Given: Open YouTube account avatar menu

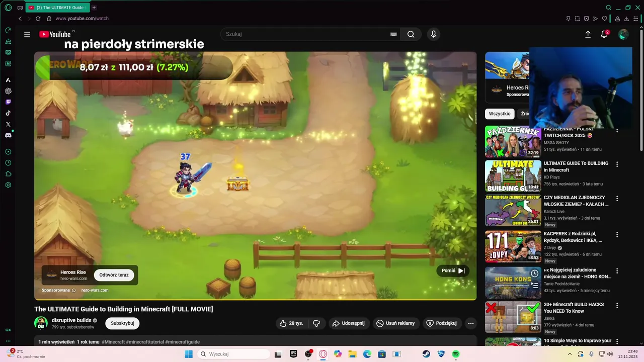Looking at the screenshot, I should (623, 34).
